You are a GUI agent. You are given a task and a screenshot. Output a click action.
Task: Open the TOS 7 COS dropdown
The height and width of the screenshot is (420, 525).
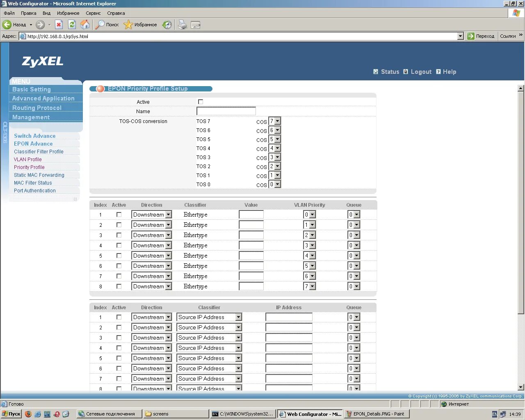pos(275,121)
